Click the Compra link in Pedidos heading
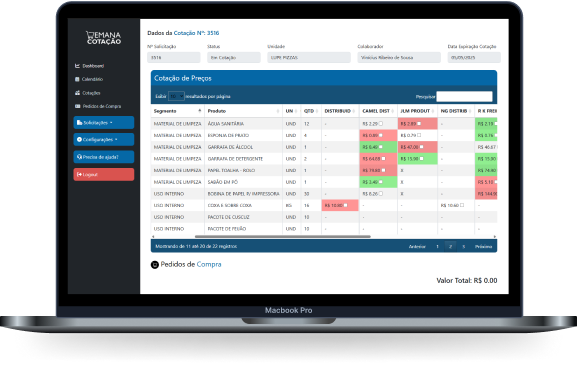Screen dimensions: 577x365 click(209, 264)
